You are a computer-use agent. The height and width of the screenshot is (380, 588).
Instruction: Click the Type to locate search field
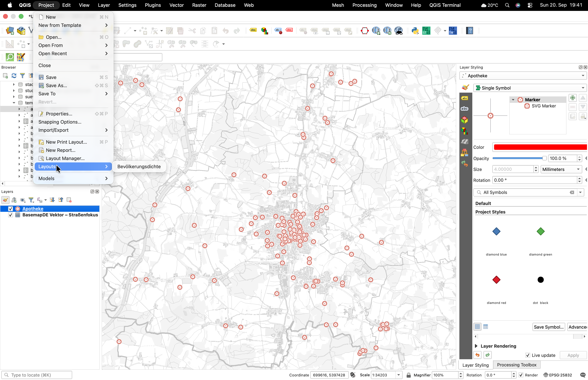[x=37, y=375]
